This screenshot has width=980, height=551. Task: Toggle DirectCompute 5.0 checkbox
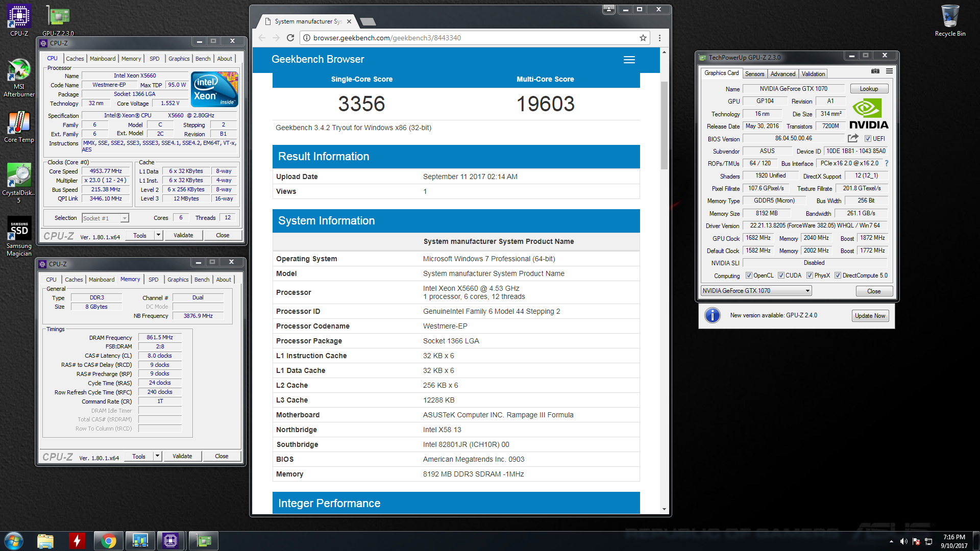click(x=838, y=275)
